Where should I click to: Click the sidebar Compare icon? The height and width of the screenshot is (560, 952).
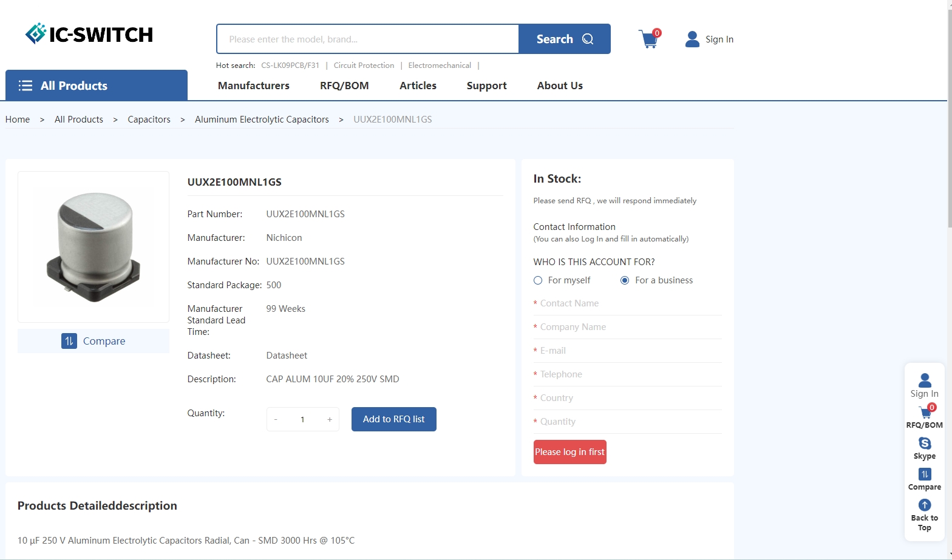pyautogui.click(x=925, y=474)
